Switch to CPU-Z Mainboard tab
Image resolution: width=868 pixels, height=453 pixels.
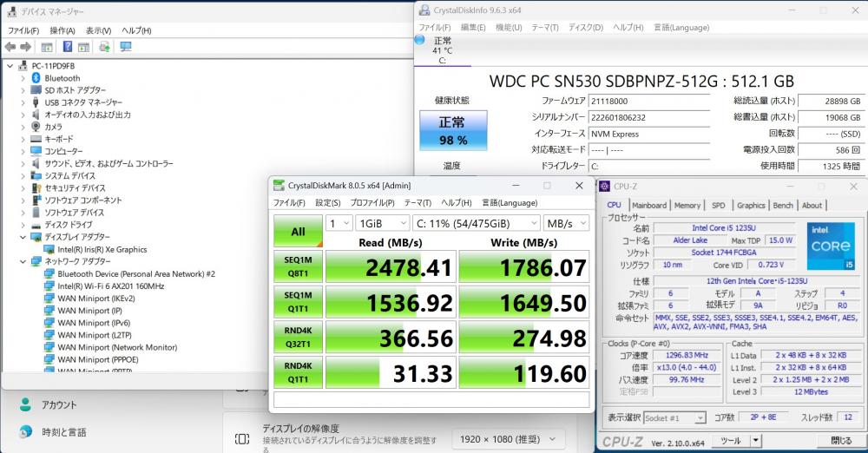649,205
